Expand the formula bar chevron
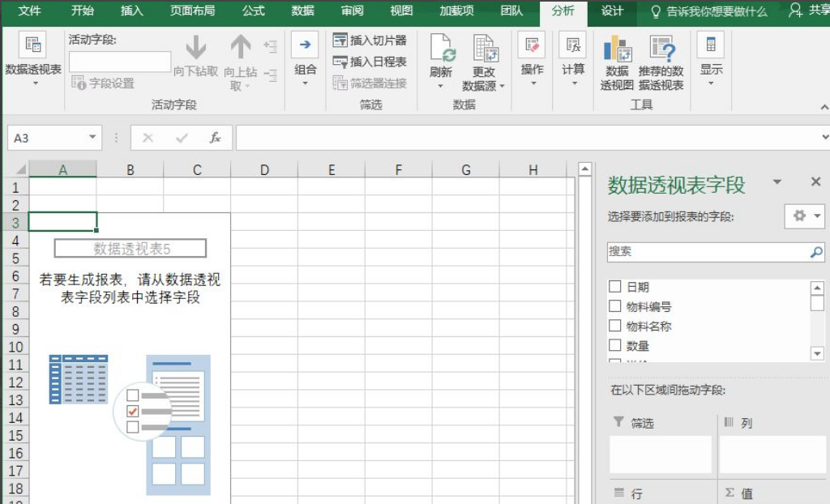The image size is (830, 504). coord(824,137)
